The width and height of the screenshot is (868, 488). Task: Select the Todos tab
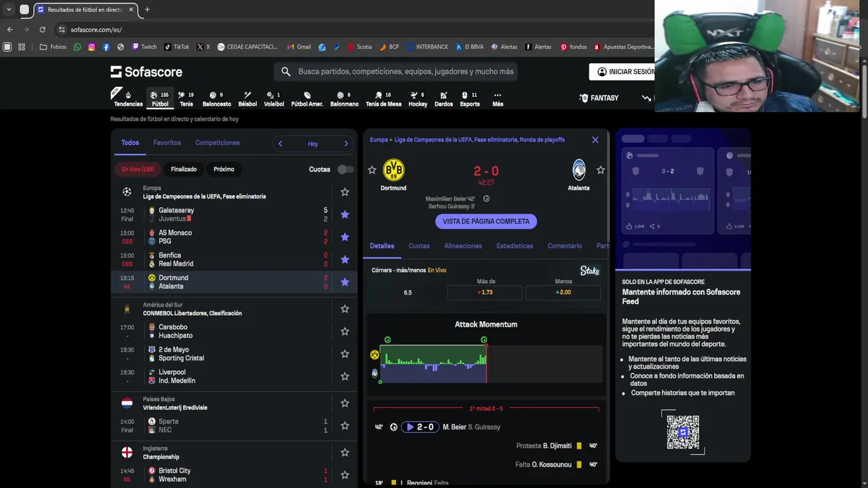[130, 143]
